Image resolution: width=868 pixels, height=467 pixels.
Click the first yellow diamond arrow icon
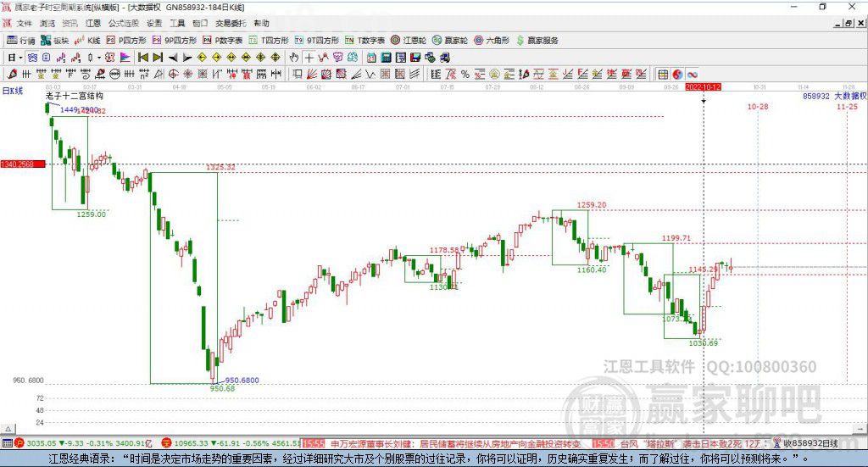pyautogui.click(x=202, y=58)
